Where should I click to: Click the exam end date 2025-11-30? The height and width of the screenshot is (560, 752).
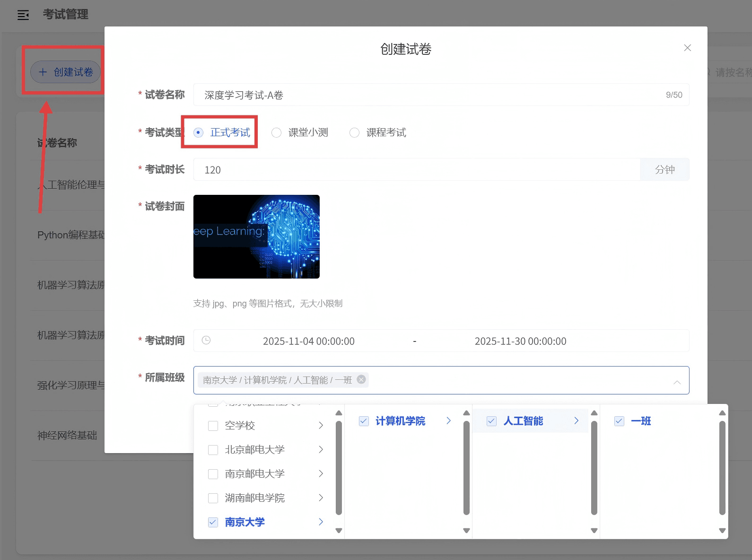coord(520,341)
